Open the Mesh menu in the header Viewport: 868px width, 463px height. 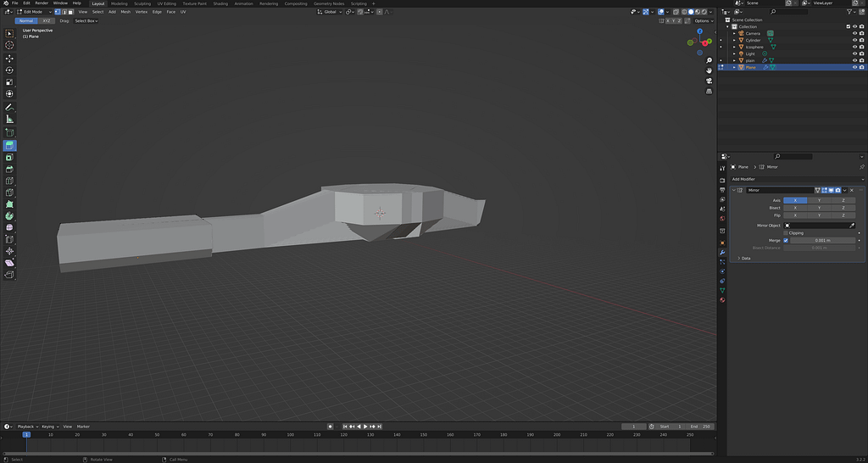pos(125,12)
